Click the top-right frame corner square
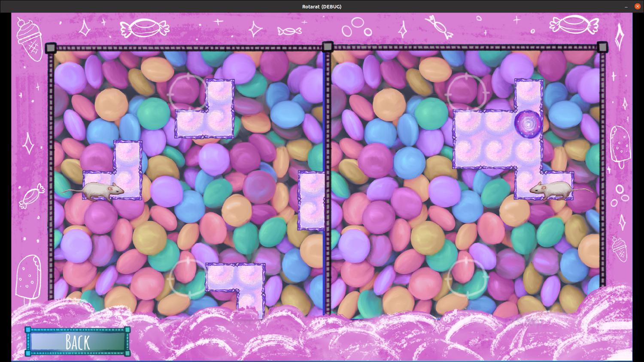The width and height of the screenshot is (644, 362). click(x=602, y=47)
